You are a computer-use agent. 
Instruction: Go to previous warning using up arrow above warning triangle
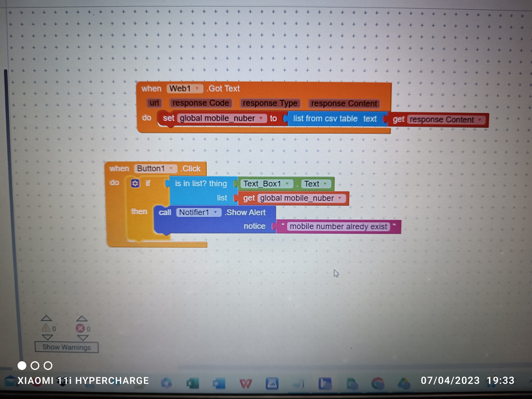[47, 318]
